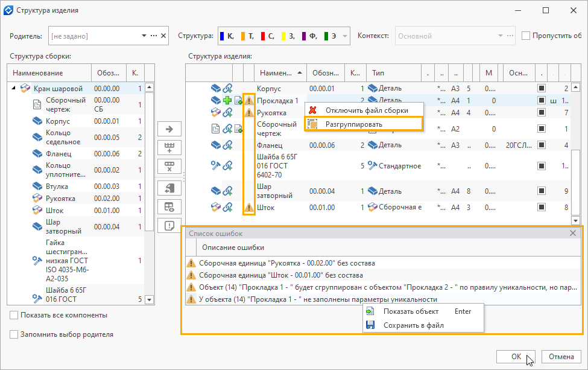588x370 pixels.
Task: Click the green plus icon in Прокладка 1 row
Action: click(227, 101)
